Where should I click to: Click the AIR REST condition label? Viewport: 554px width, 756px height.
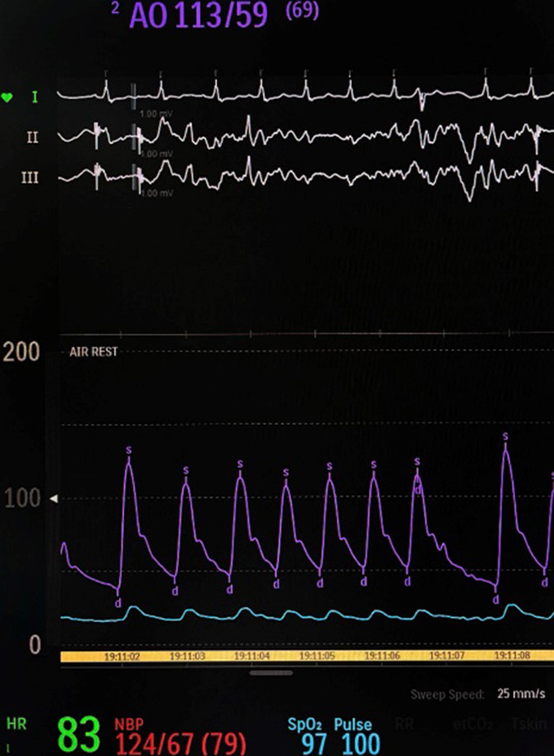(93, 352)
